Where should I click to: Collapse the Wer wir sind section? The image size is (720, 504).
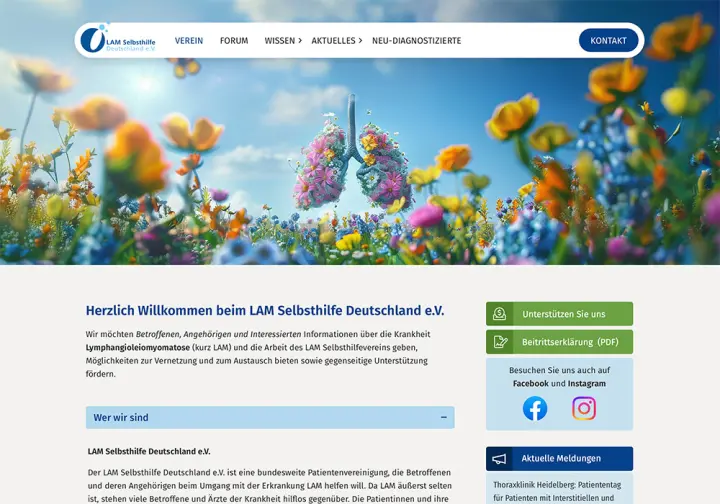270,417
